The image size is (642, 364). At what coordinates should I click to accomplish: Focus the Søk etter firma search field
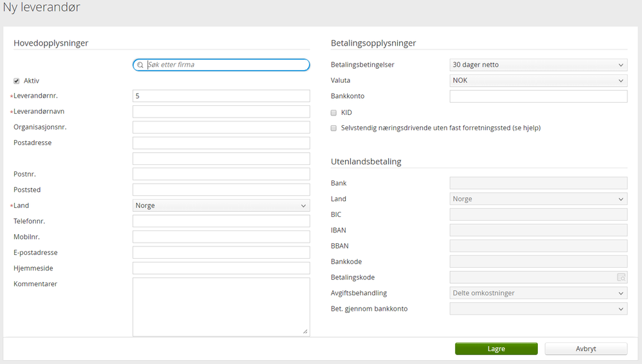(x=226, y=65)
